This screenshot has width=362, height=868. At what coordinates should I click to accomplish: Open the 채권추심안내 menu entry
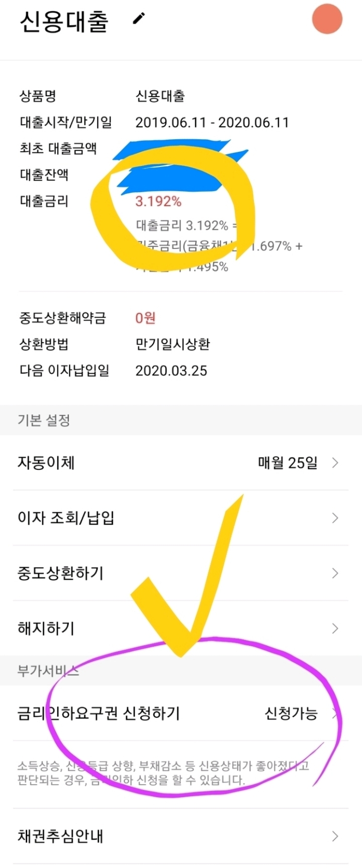(60, 836)
